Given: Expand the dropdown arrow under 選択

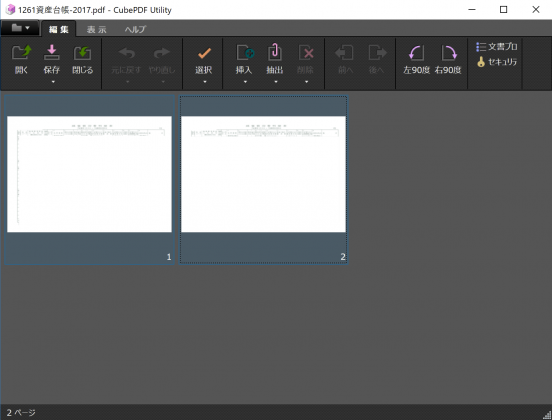Looking at the screenshot, I should click(205, 82).
